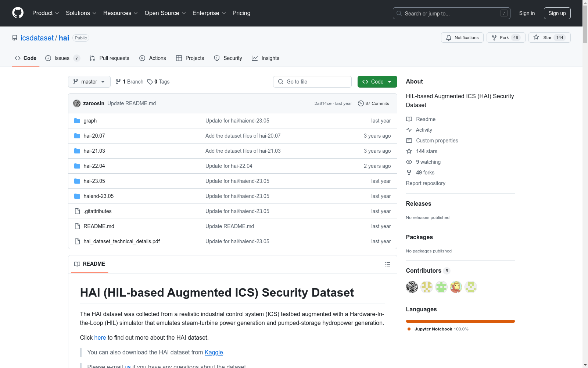Click the zaroosin avatar in commit bar
The height and width of the screenshot is (368, 588).
click(x=77, y=103)
